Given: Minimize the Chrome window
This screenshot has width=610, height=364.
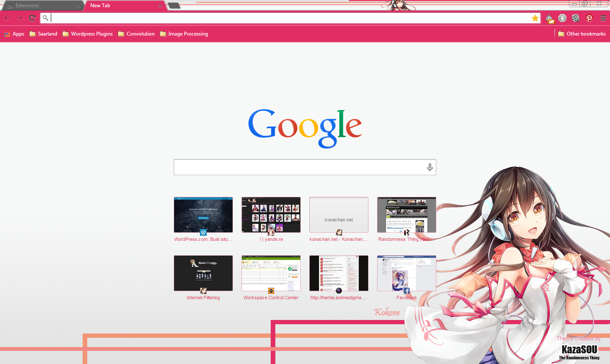Looking at the screenshot, I should [574, 3].
